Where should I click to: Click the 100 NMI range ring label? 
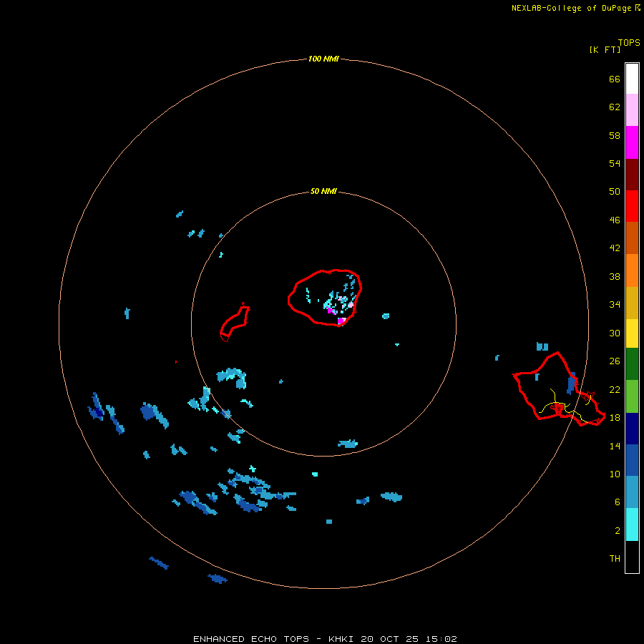[323, 59]
